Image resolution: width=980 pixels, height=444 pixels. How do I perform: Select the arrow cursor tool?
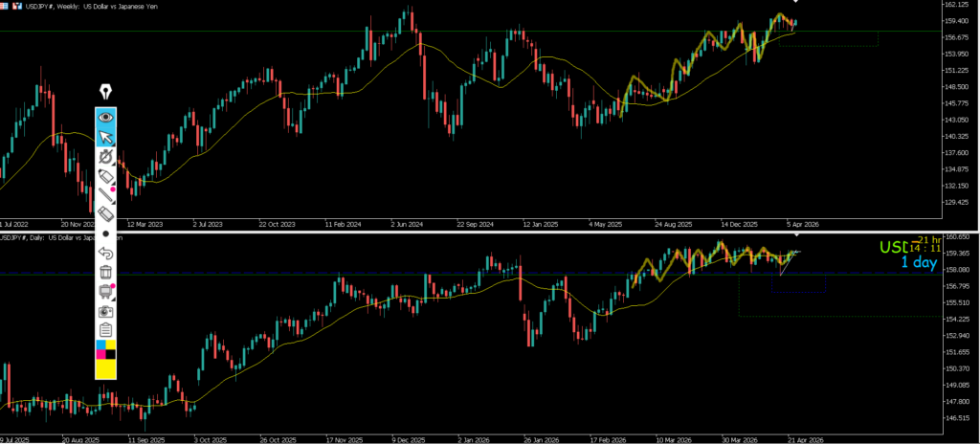coord(105,137)
